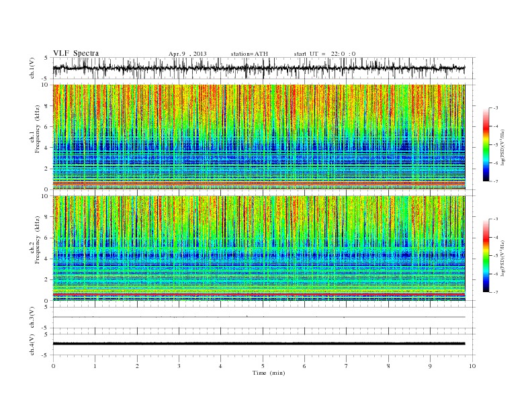Screen dimensions: 532x411
Task: Click time axis tick label '2'
Action: [x=137, y=366]
